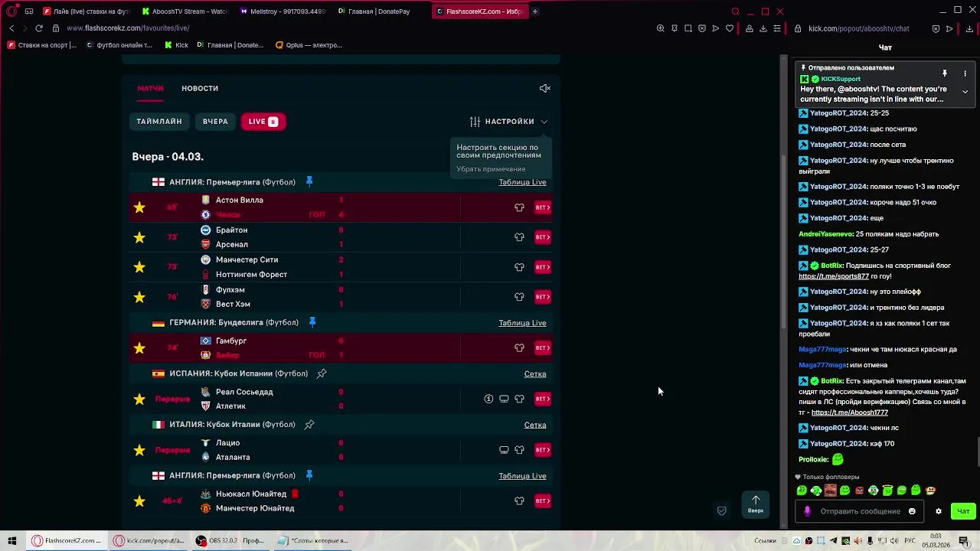
Task: Click first green frog emote in quick emote row
Action: 802,491
